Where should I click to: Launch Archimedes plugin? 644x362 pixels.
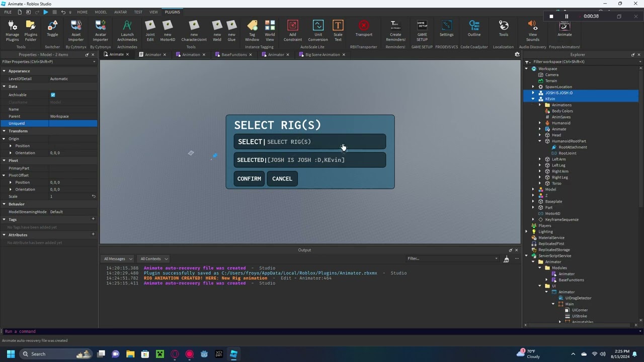click(127, 30)
